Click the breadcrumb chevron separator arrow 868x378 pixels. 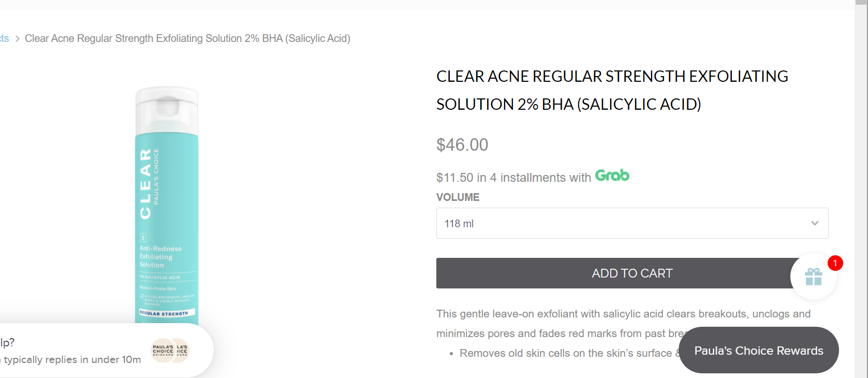pos(17,39)
